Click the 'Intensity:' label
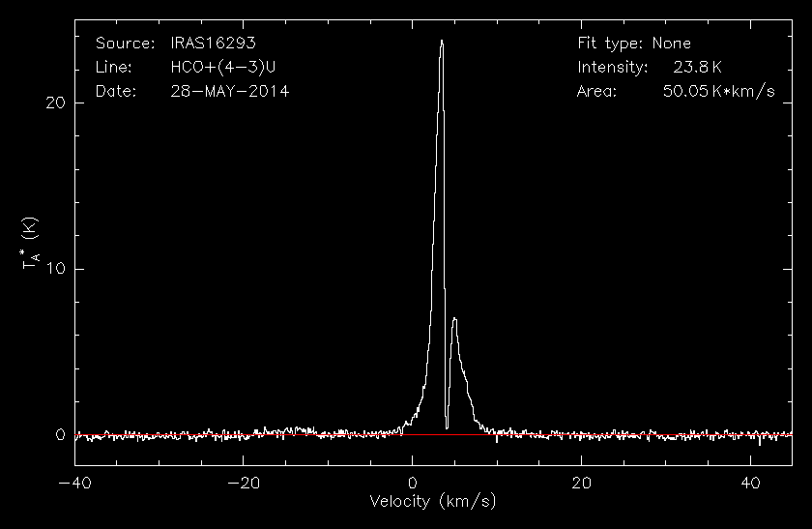Screen dimensions: 812x529 (613, 68)
